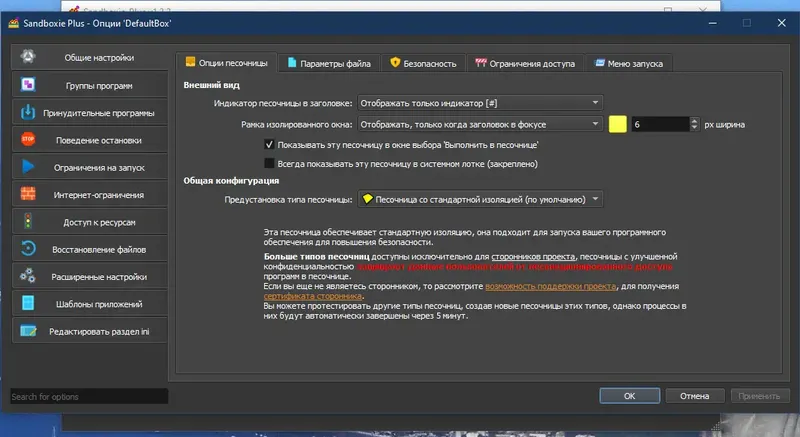Image resolution: width=800 pixels, height=437 pixels.
Task: Switch to the Параметры файла tab
Action: [x=329, y=63]
